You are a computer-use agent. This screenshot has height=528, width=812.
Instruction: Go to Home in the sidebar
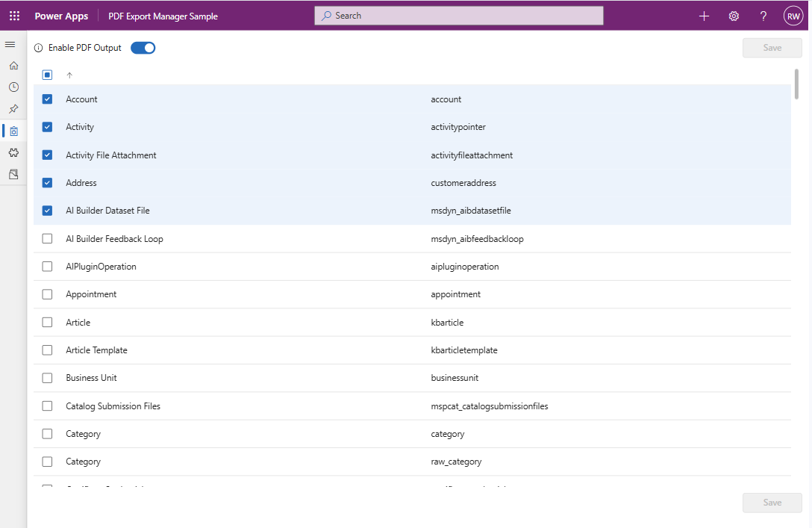(x=14, y=66)
